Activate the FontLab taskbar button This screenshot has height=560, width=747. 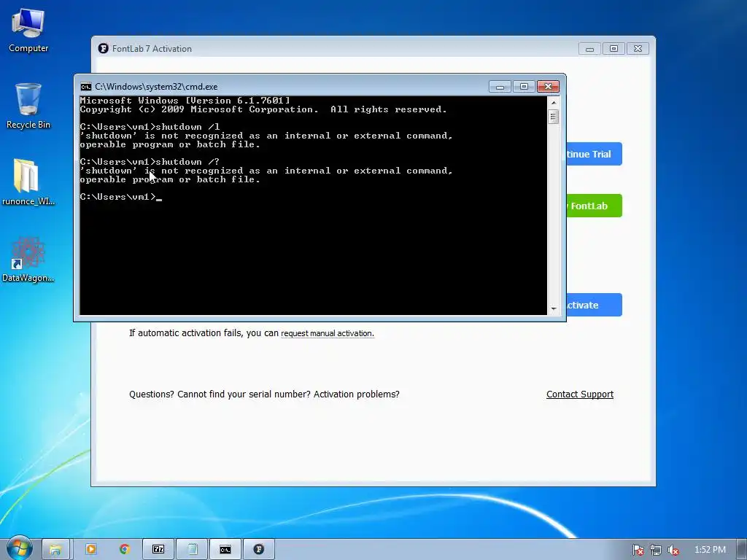click(259, 549)
